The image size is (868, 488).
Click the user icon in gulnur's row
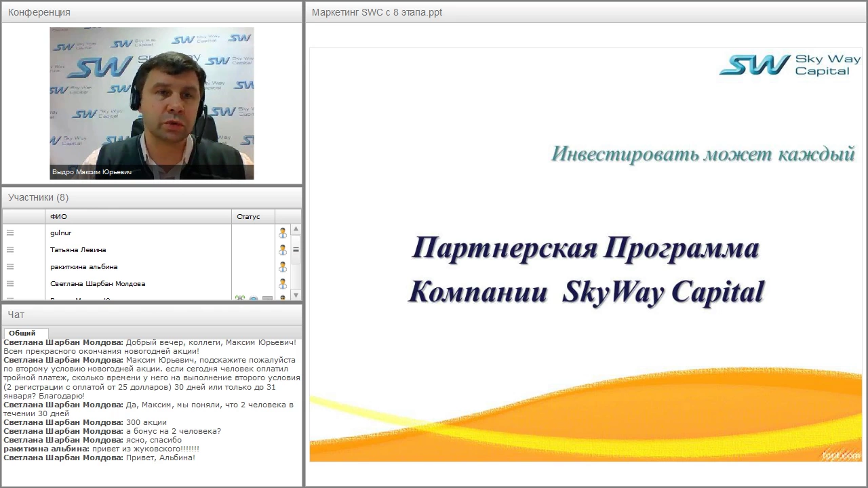click(x=283, y=233)
